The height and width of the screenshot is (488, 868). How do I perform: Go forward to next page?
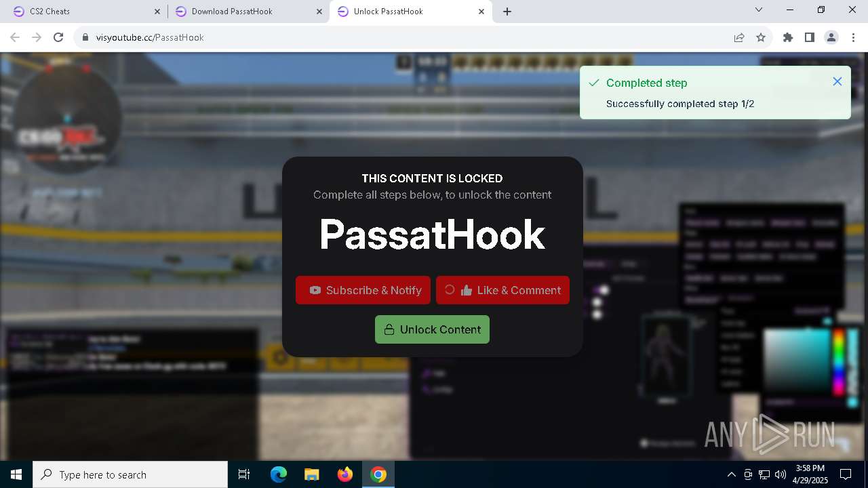37,37
